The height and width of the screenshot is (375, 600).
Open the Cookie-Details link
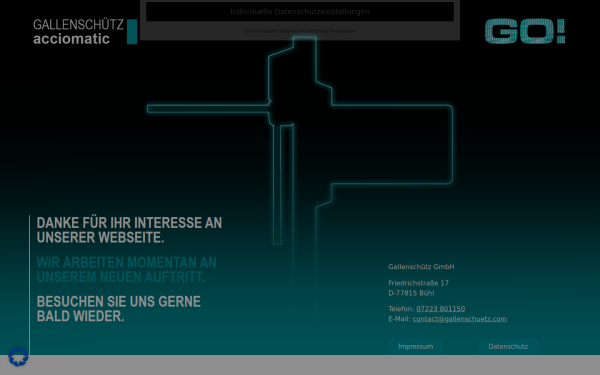(x=260, y=31)
